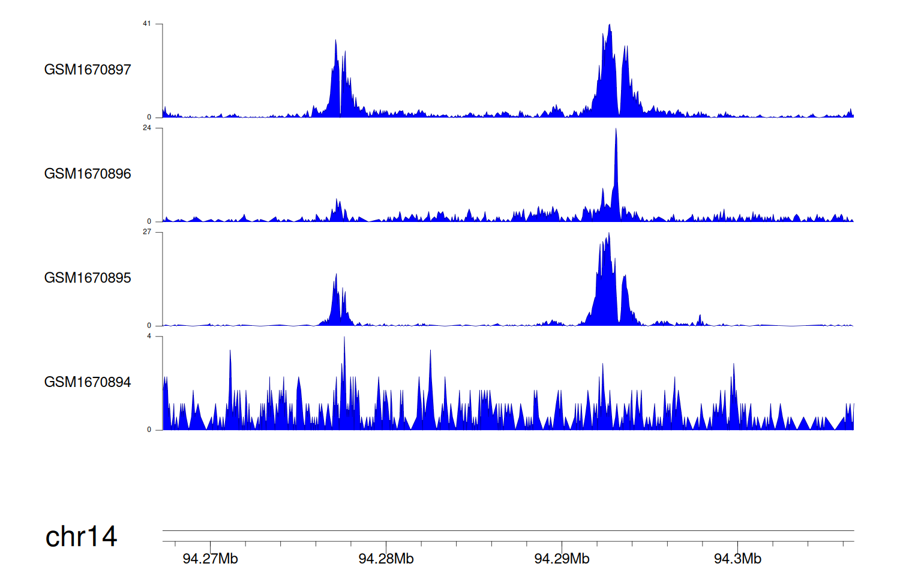The height and width of the screenshot is (588, 900).
Task: Click the chr14 chromosome label
Action: coord(81,536)
